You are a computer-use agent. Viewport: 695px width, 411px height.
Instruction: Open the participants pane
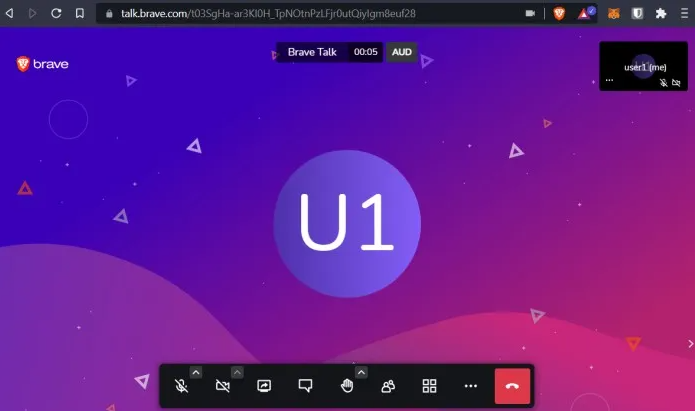pyautogui.click(x=388, y=386)
